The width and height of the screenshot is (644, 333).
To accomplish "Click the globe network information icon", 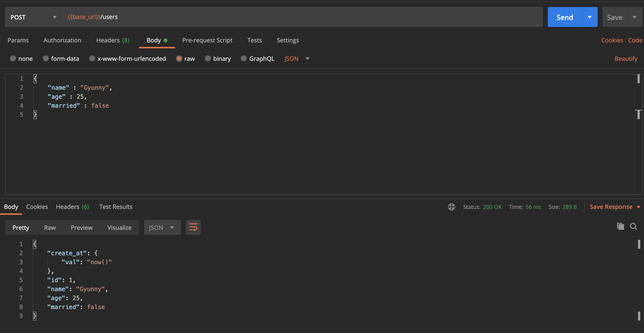I will point(451,207).
